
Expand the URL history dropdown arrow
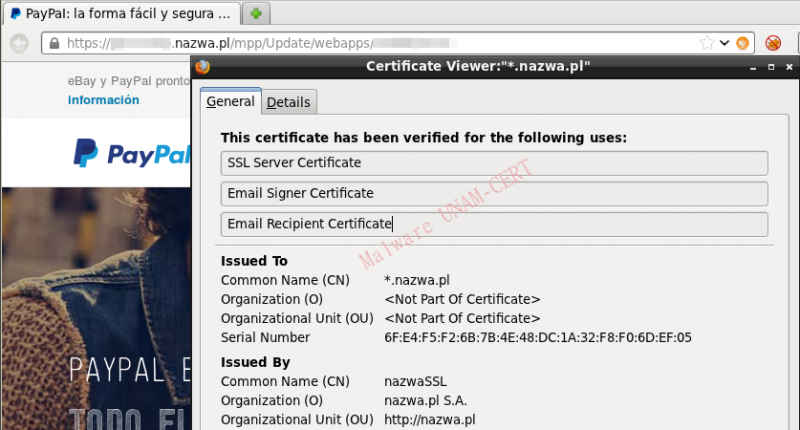tap(723, 43)
